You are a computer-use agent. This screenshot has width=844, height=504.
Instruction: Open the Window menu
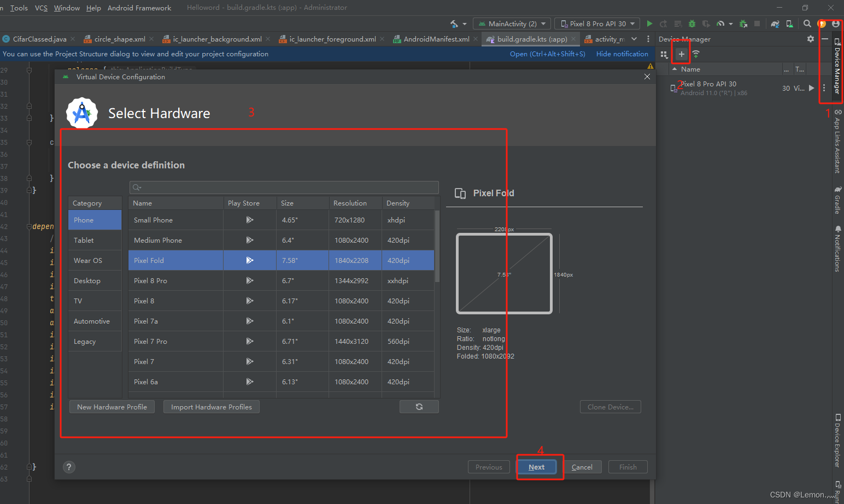tap(67, 8)
